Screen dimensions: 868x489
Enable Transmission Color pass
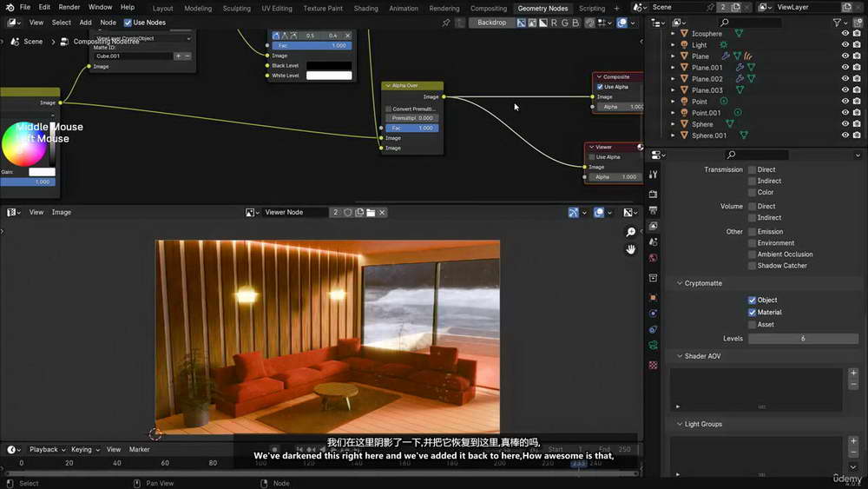tap(752, 192)
